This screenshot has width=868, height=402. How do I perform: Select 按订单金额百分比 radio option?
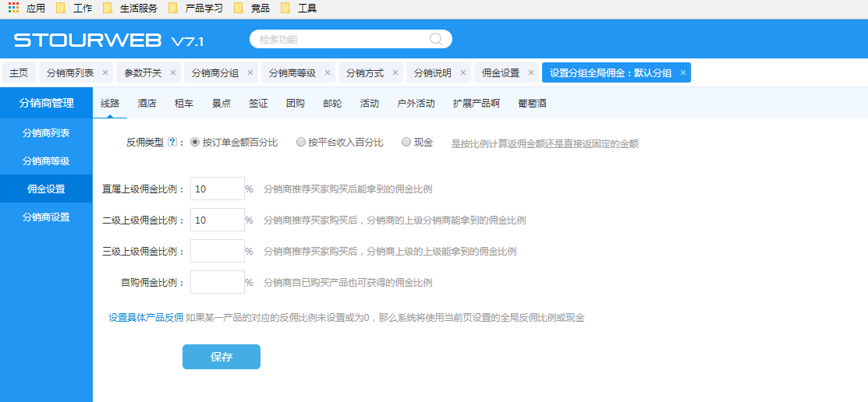195,143
